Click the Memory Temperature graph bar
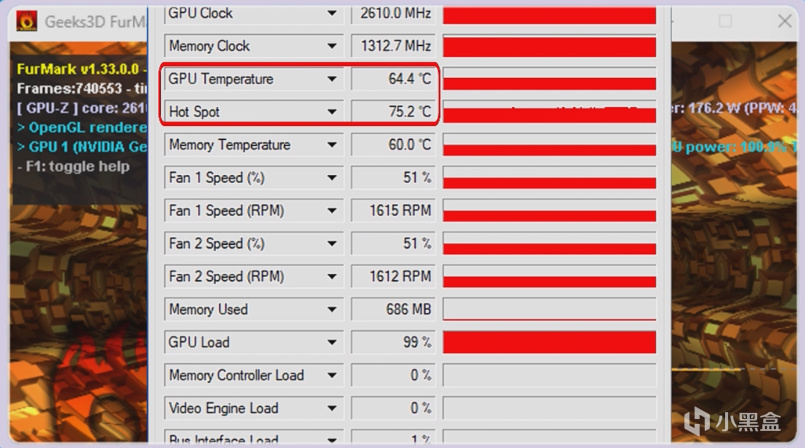Viewport: 805px width, 448px height. tap(549, 145)
